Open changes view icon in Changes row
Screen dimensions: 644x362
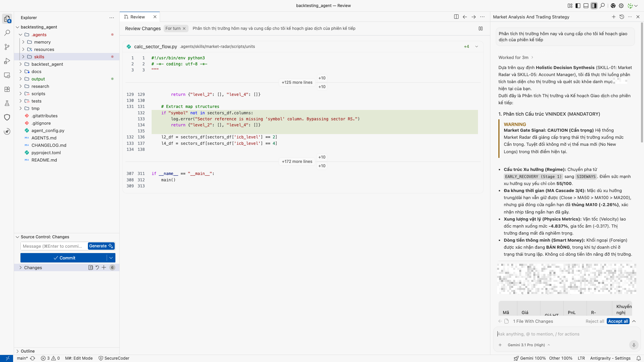(x=91, y=267)
